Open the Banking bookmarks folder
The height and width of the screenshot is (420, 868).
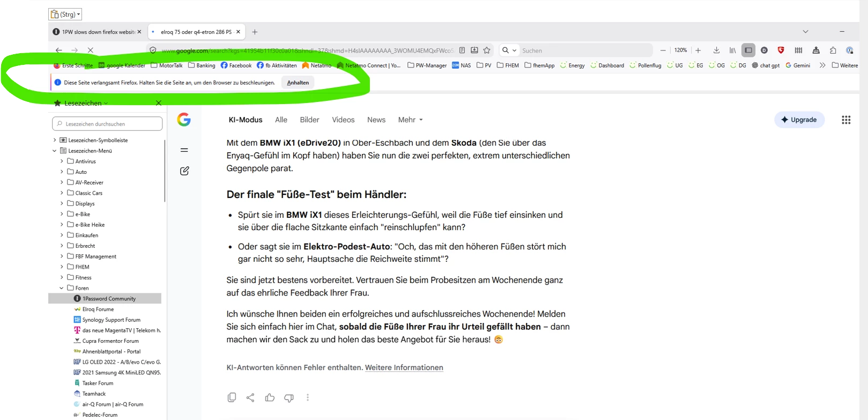pos(202,65)
